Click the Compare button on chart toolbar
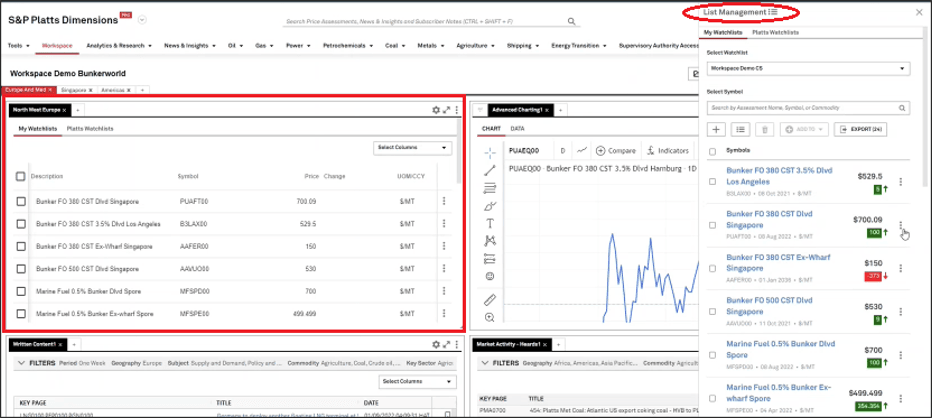 coord(615,150)
